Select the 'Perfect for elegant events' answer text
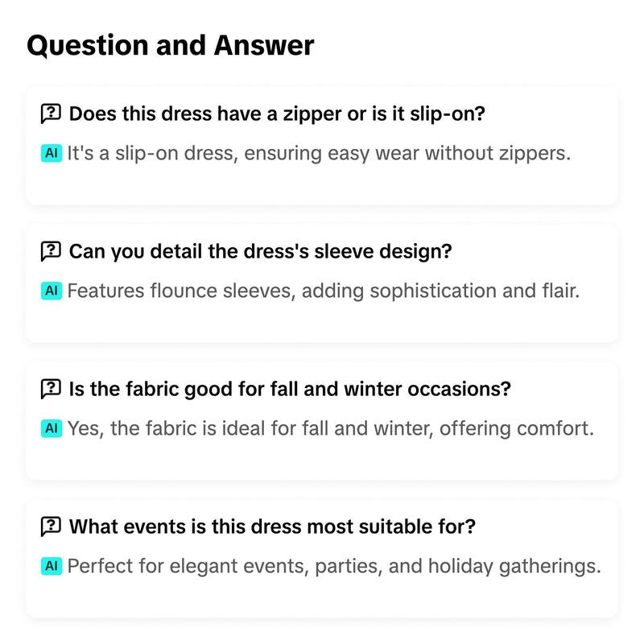The width and height of the screenshot is (644, 644). (x=334, y=566)
